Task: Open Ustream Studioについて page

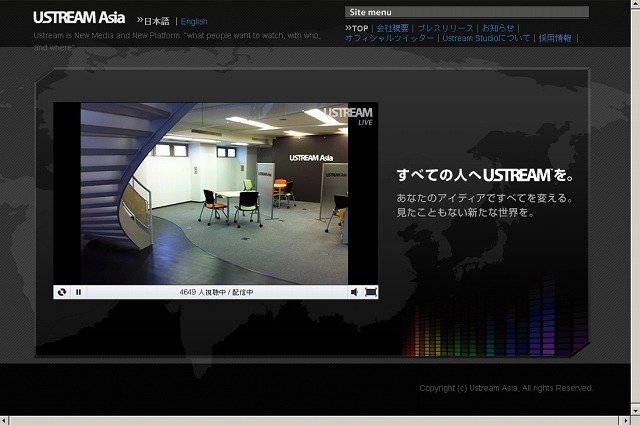Action: pos(486,38)
